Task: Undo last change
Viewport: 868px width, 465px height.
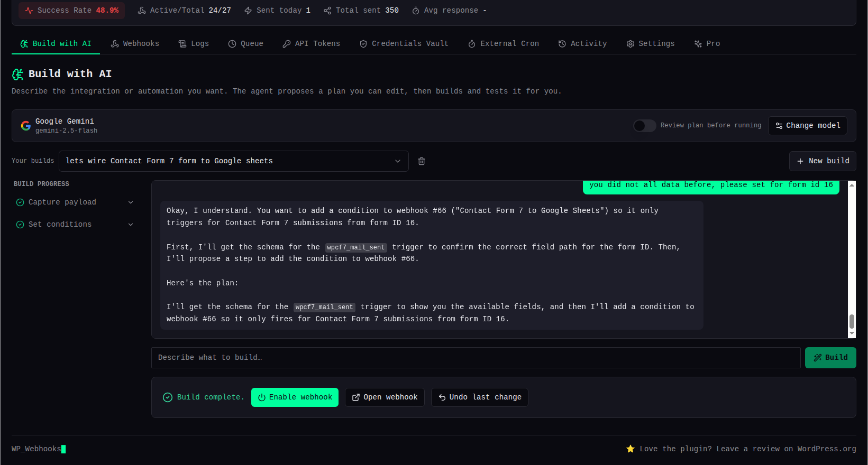Action: pyautogui.click(x=480, y=397)
